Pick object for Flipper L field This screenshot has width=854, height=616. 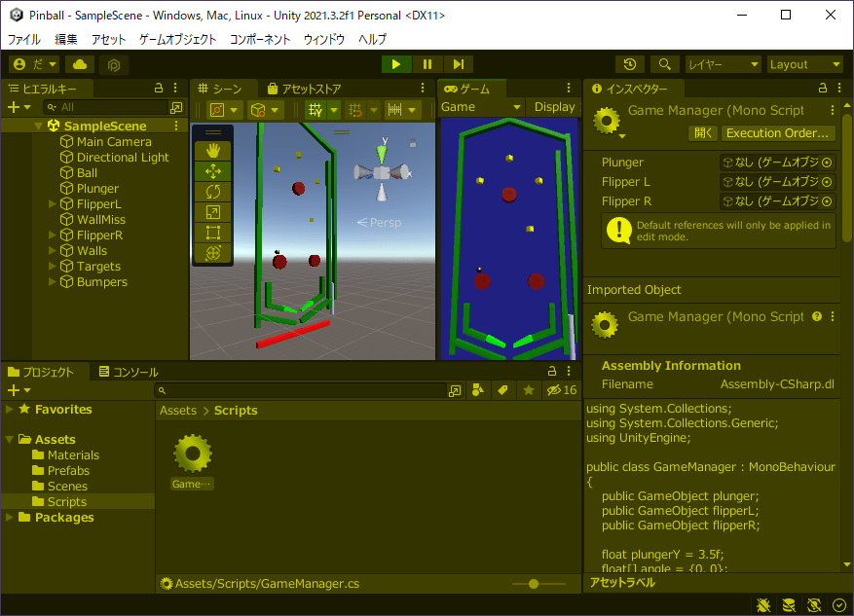coord(827,182)
